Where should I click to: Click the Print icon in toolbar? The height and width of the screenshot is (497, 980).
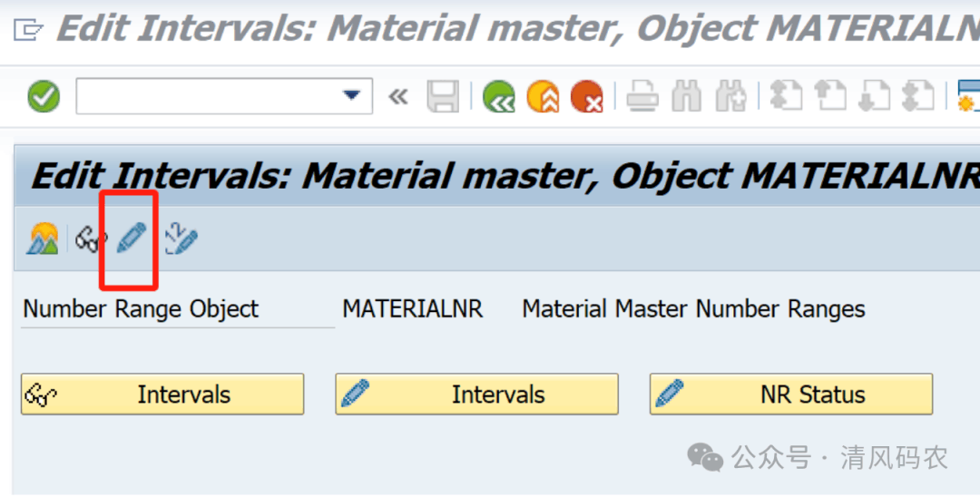click(x=642, y=96)
